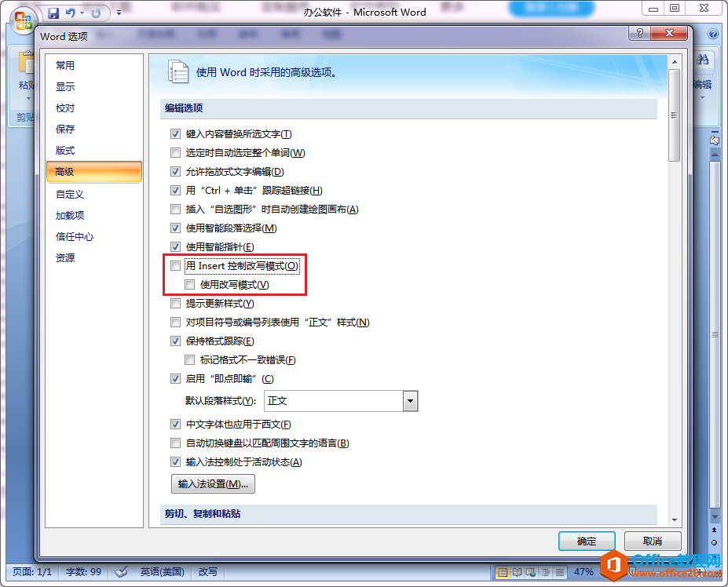Open 默认段落样式 dropdown
The height and width of the screenshot is (587, 728).
(410, 401)
